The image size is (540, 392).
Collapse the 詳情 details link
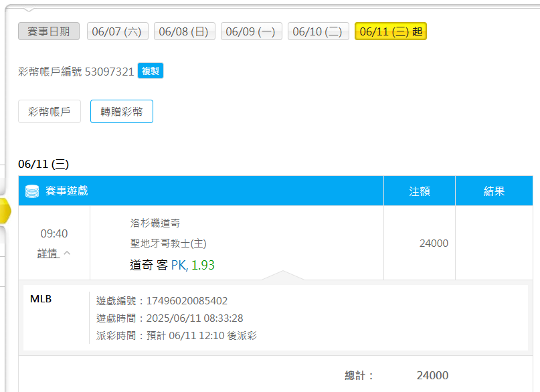[x=48, y=254]
